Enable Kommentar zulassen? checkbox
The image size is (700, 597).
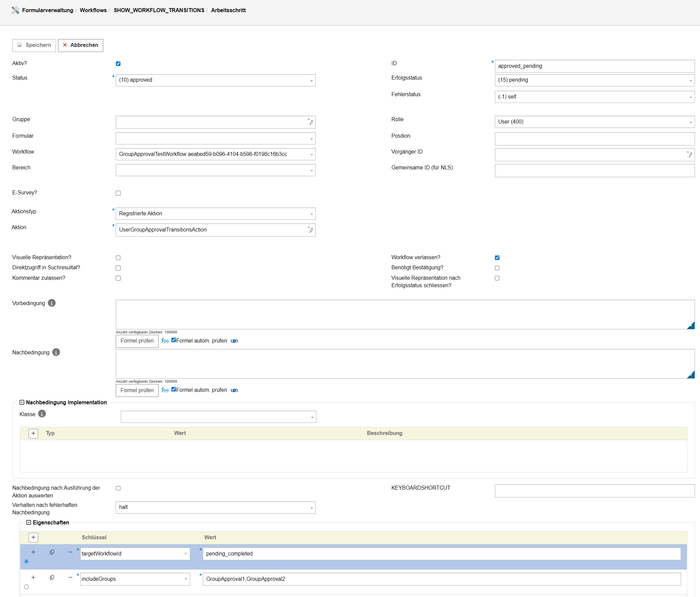click(118, 278)
